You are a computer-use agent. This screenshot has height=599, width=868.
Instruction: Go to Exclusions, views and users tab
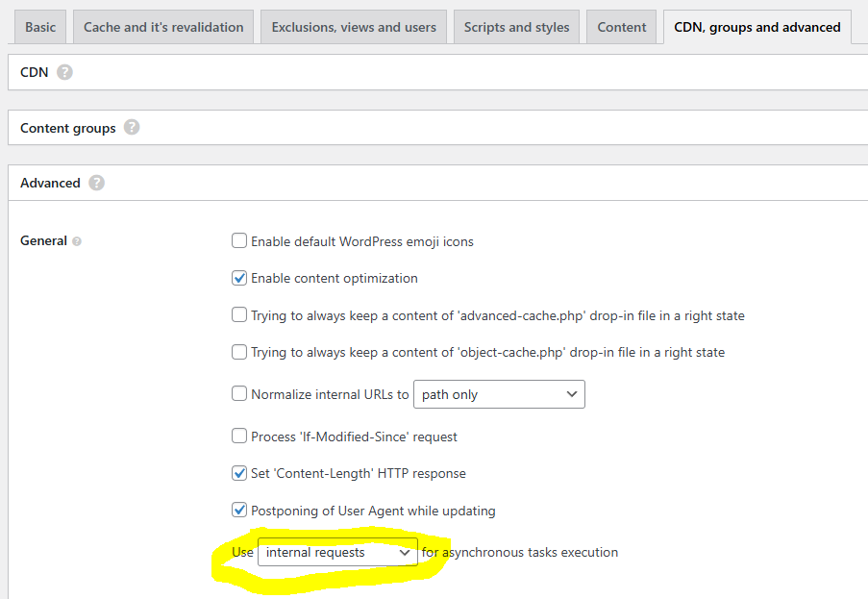(354, 27)
